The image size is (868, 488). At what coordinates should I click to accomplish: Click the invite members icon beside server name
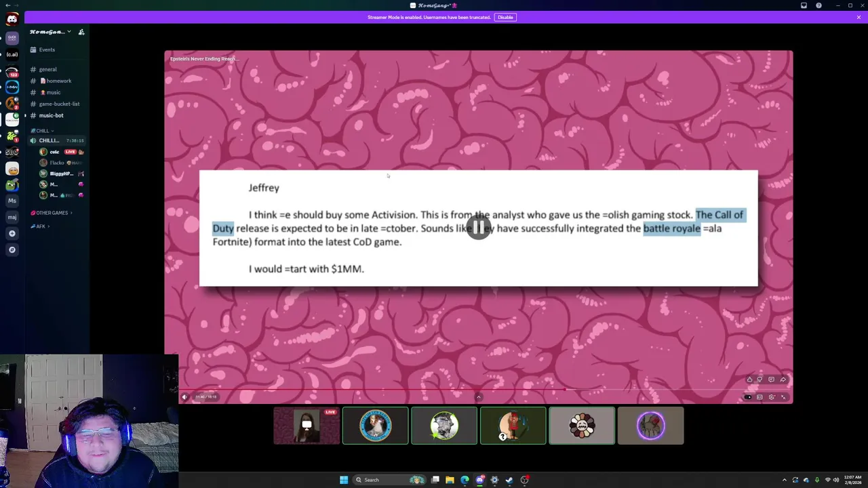[81, 32]
